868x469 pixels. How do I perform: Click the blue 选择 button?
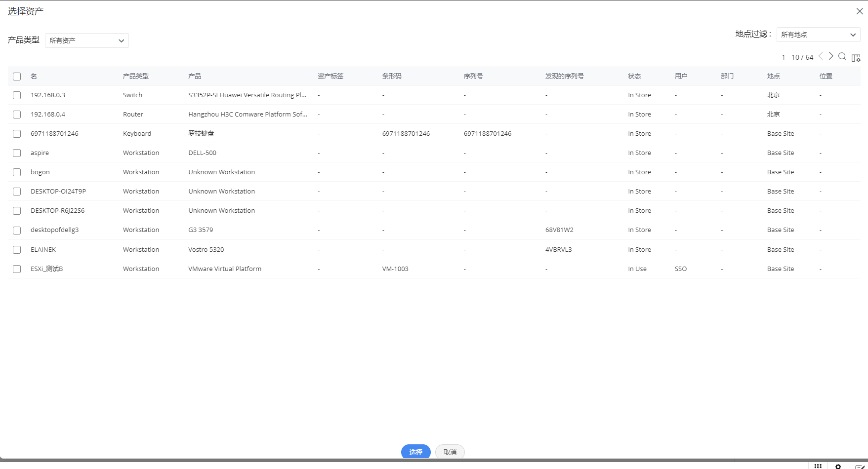pyautogui.click(x=416, y=452)
